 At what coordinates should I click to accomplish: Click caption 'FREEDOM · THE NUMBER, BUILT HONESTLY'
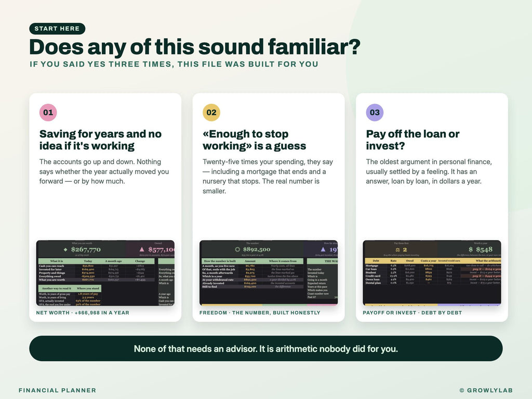(x=260, y=312)
